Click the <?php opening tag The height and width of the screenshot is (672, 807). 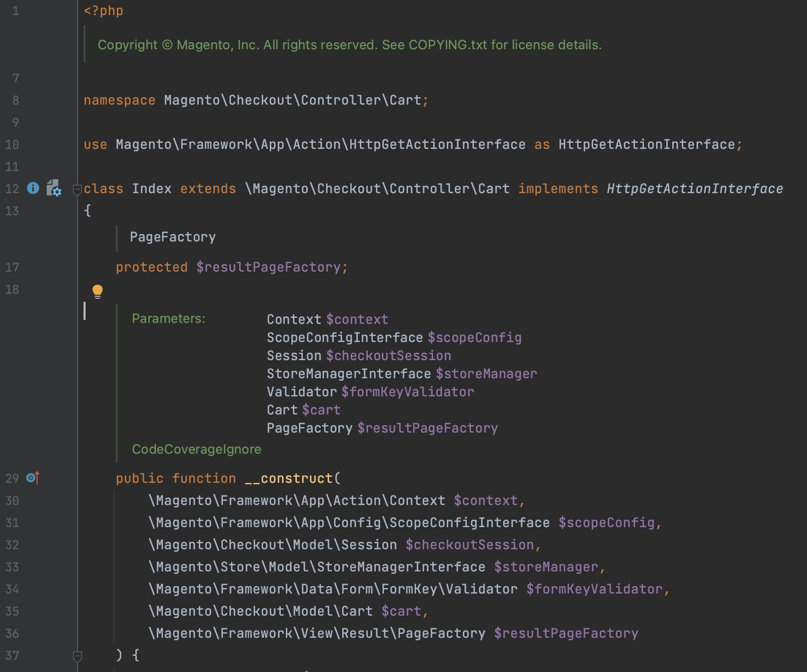(x=103, y=11)
